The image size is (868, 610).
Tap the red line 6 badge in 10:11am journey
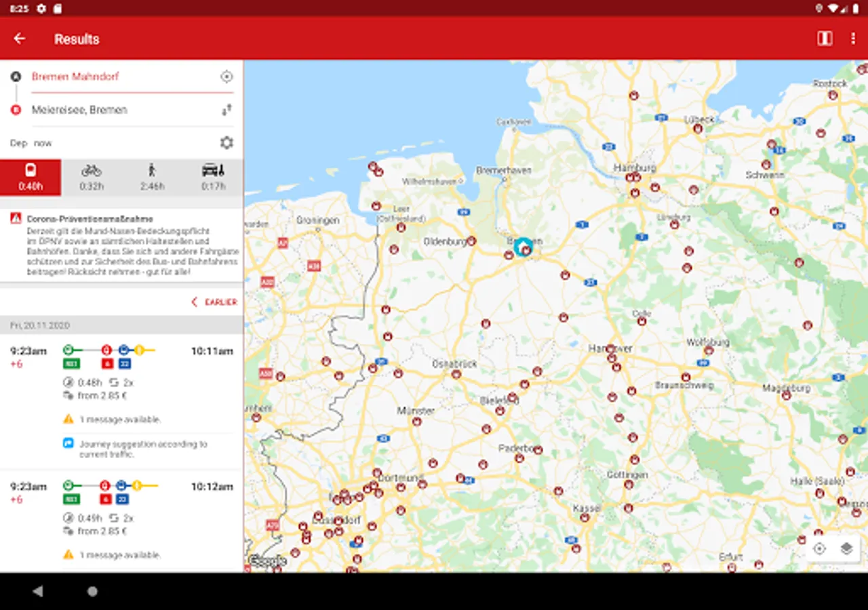106,364
